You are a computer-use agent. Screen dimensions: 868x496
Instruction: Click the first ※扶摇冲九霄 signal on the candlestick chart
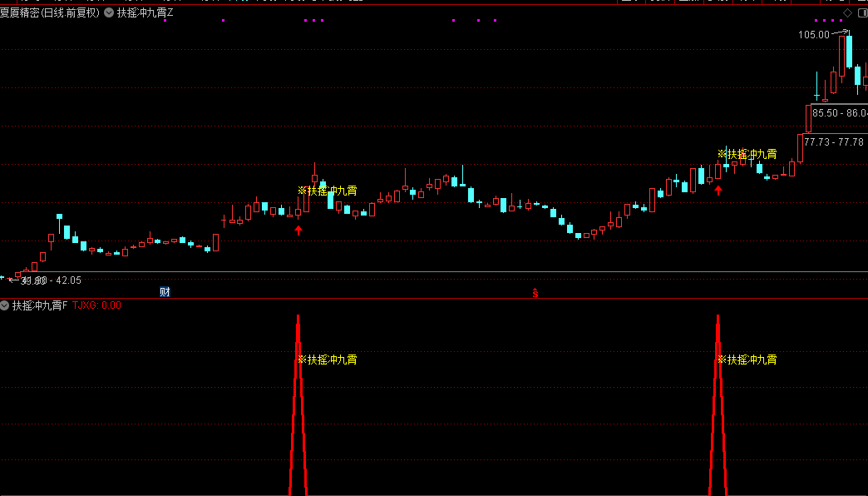[327, 191]
